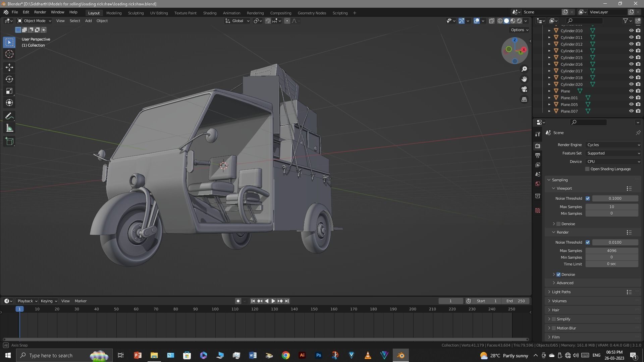This screenshot has height=362, width=644.
Task: Select the Add Cube tool
Action: (x=9, y=141)
